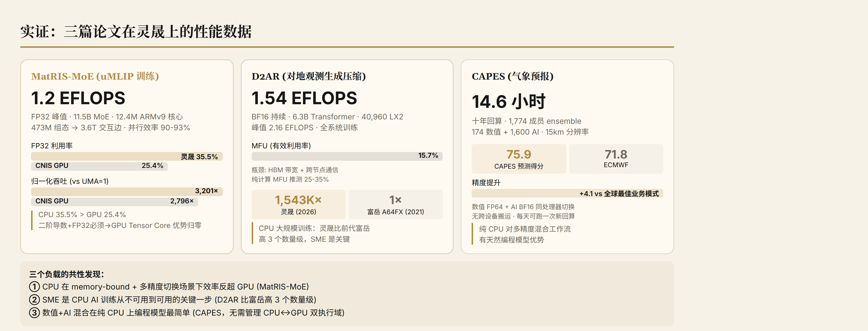Click finding ① about memory-bound CPU efficiency
The image size is (868, 331).
(169, 287)
